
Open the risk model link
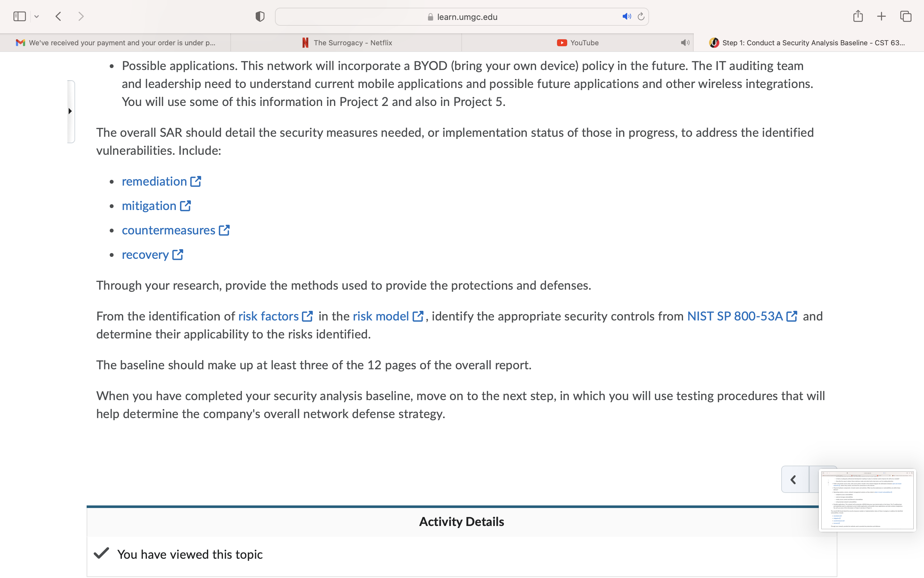(381, 316)
